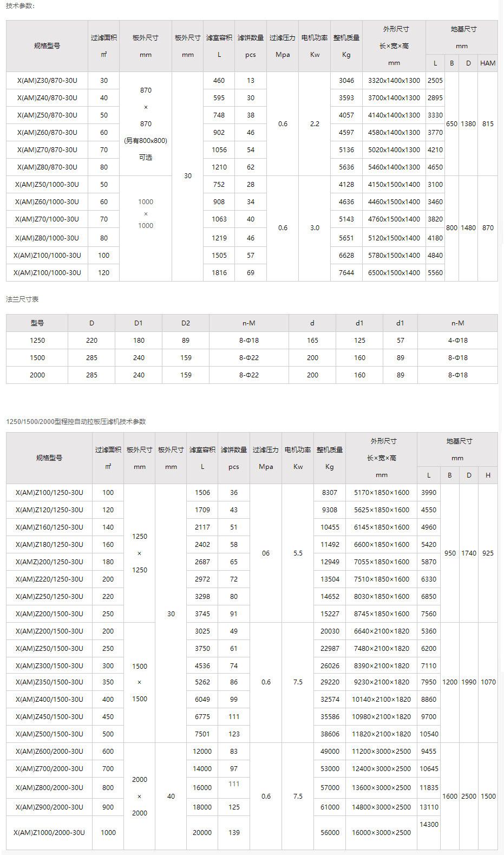The height and width of the screenshot is (855, 504).
Task: Click the 3320x1400x1300 dimensions cell
Action: (x=394, y=81)
